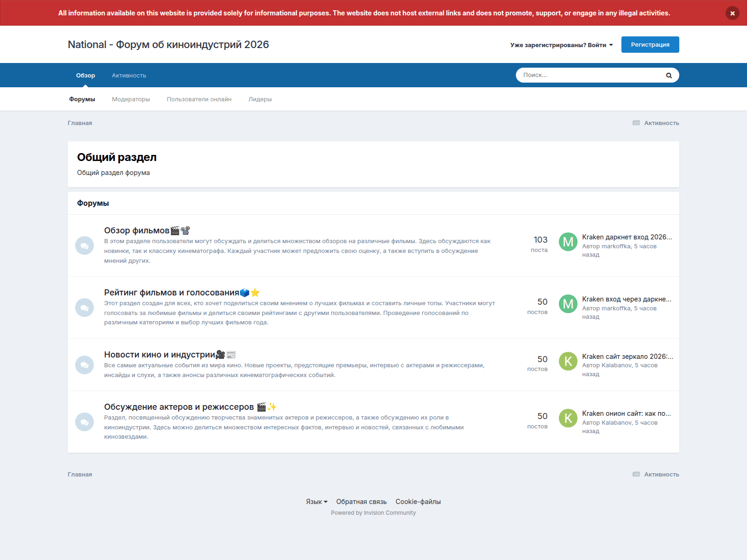Screen dimensions: 747x560
Task: Open the Лидеры sub-tab
Action: click(x=260, y=99)
